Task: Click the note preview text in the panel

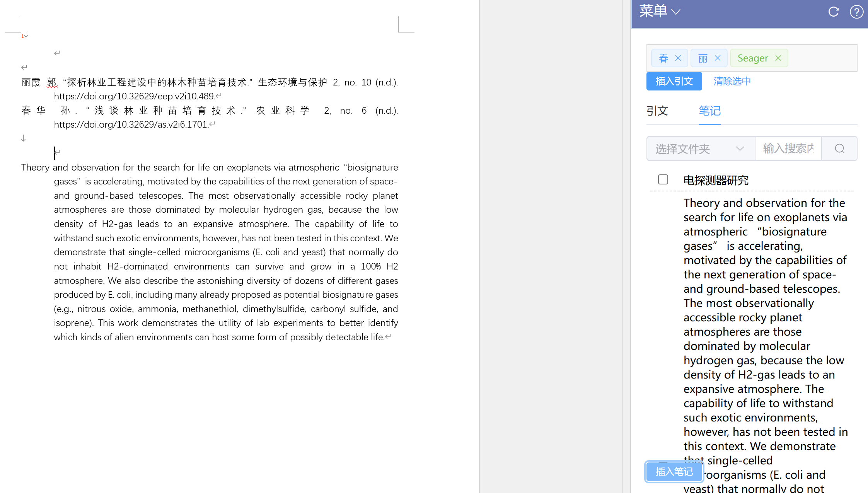Action: coord(766,345)
